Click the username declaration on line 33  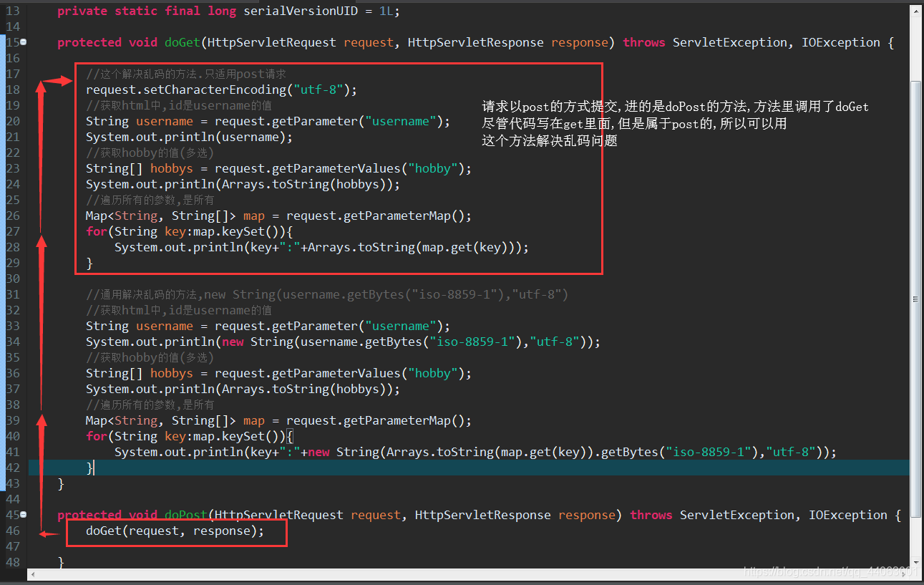coord(268,326)
